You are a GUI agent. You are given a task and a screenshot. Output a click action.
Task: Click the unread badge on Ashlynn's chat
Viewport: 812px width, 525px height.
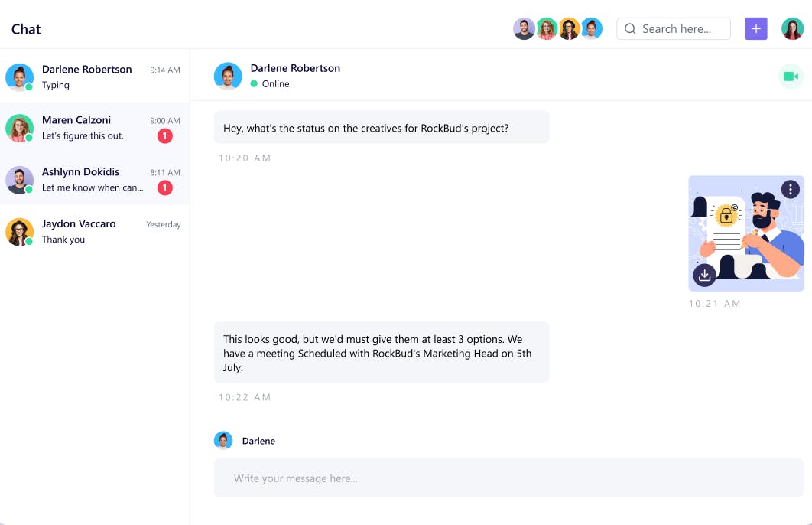pyautogui.click(x=164, y=187)
